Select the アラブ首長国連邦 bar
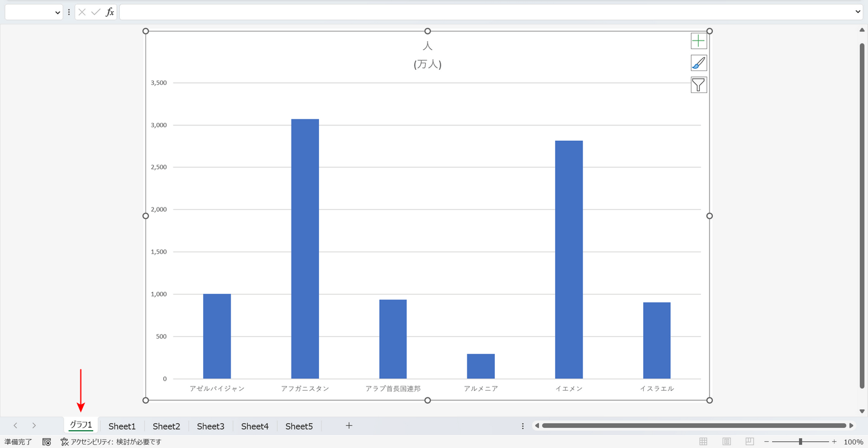Viewport: 868px width, 448px height. click(393, 339)
